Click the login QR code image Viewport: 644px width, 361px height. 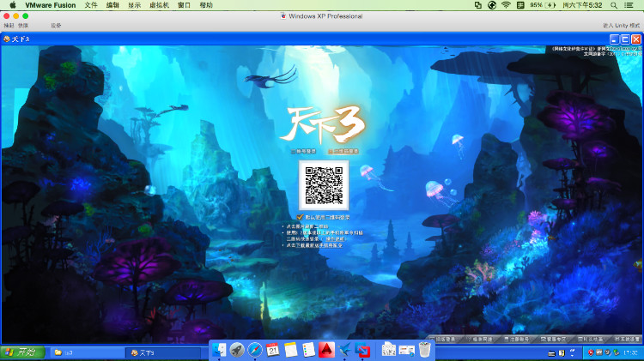tap(324, 185)
